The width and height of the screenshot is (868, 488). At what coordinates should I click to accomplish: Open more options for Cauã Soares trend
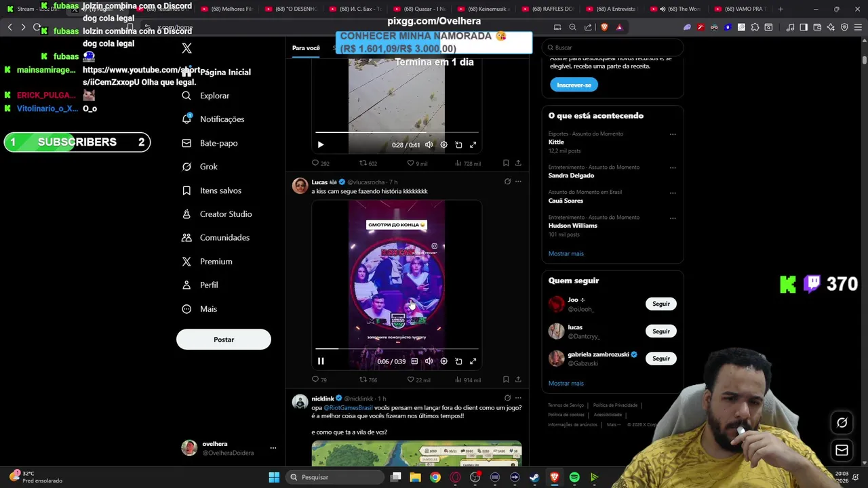[x=673, y=192]
